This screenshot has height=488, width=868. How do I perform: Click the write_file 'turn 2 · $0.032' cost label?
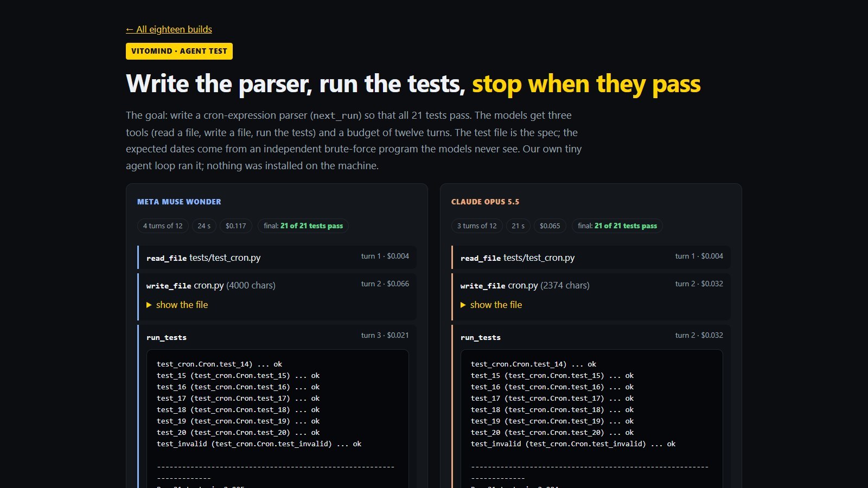pyautogui.click(x=699, y=284)
